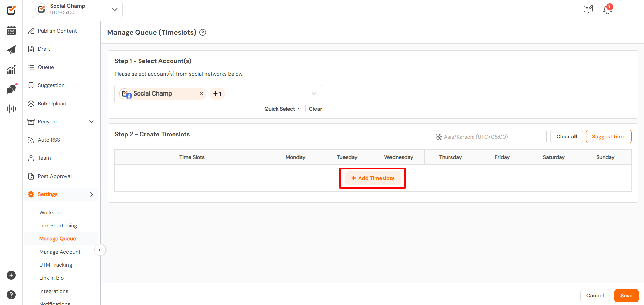This screenshot has height=305, width=644.
Task: Expand the Settings chevron arrow
Action: tap(91, 194)
